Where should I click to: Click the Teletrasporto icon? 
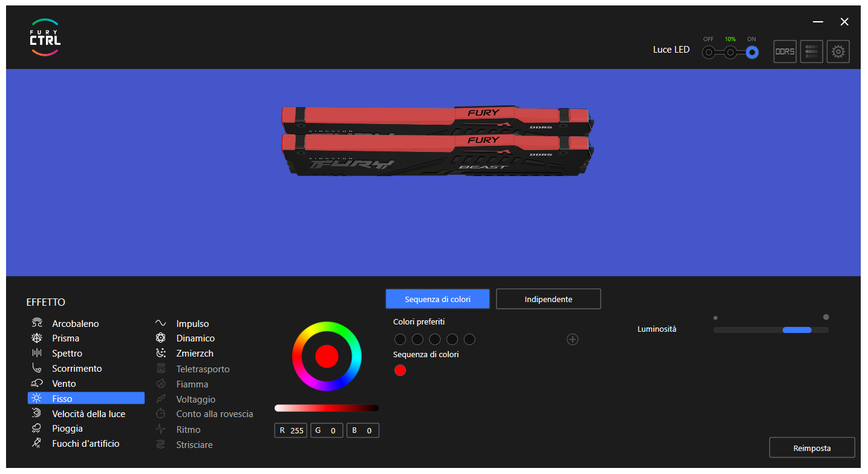coord(161,369)
